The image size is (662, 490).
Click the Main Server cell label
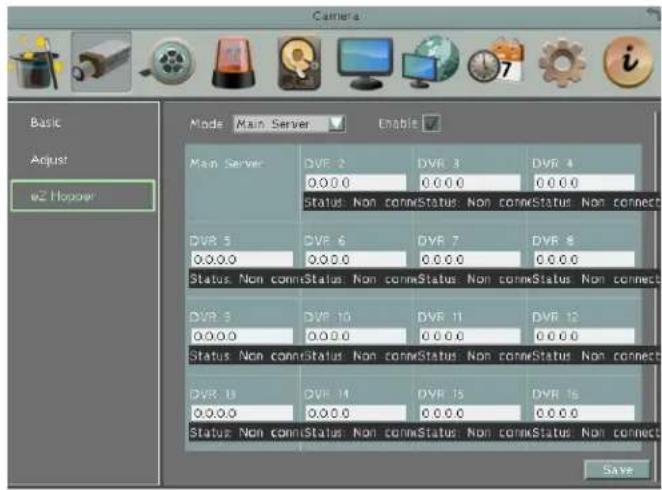[x=227, y=163]
